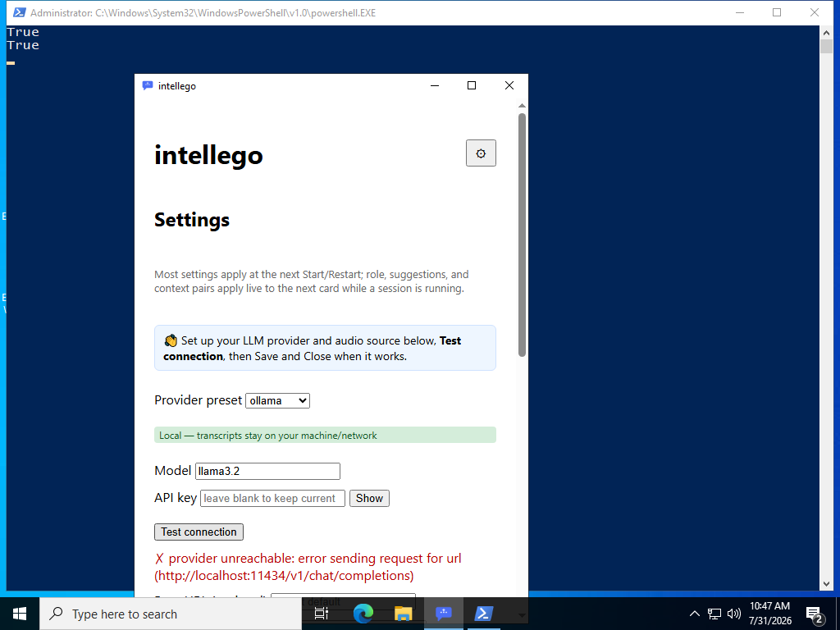This screenshot has height=630, width=840.
Task: Minimize the PowerShell window
Action: (740, 12)
